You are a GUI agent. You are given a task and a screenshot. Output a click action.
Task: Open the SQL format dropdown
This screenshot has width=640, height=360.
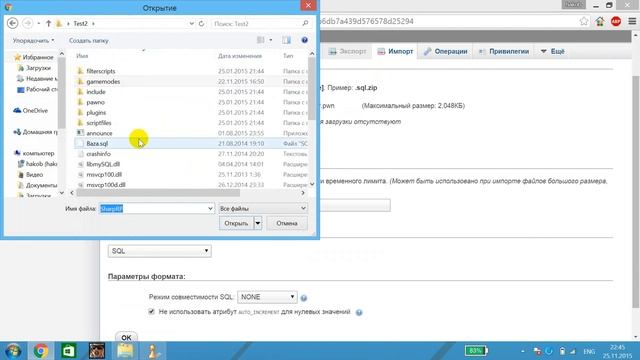tap(160, 251)
